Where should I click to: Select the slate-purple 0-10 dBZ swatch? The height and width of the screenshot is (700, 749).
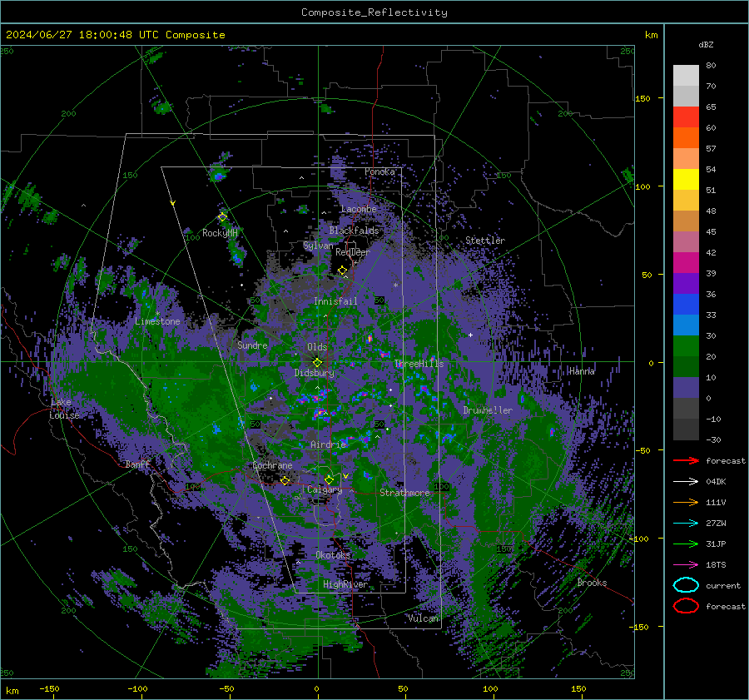[686, 388]
